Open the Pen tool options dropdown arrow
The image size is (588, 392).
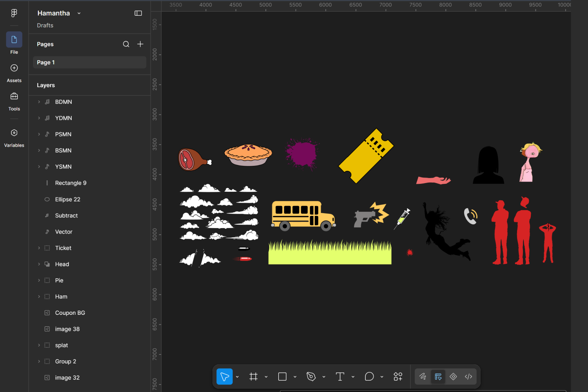(324, 377)
